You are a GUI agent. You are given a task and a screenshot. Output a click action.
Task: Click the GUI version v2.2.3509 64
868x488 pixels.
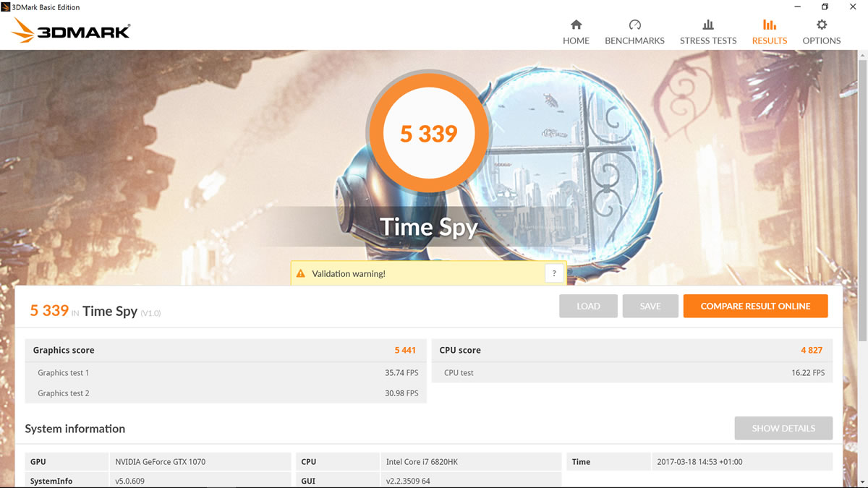(408, 481)
